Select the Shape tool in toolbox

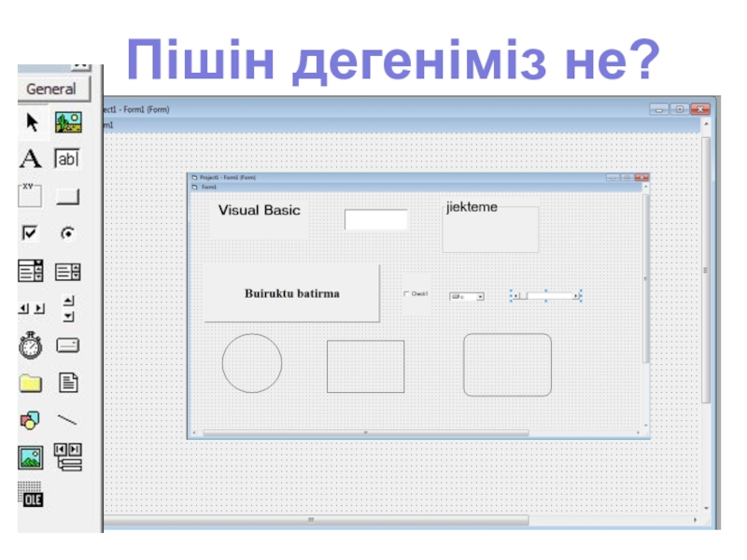pos(30,420)
